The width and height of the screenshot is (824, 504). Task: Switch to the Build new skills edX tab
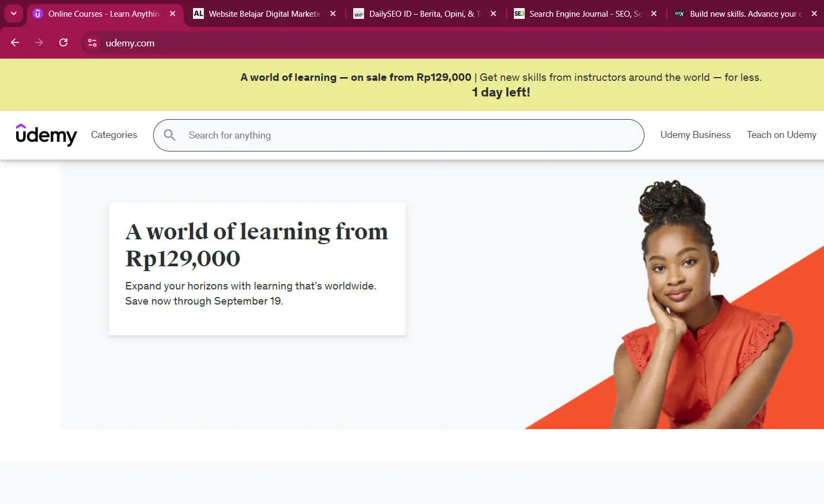pyautogui.click(x=746, y=13)
